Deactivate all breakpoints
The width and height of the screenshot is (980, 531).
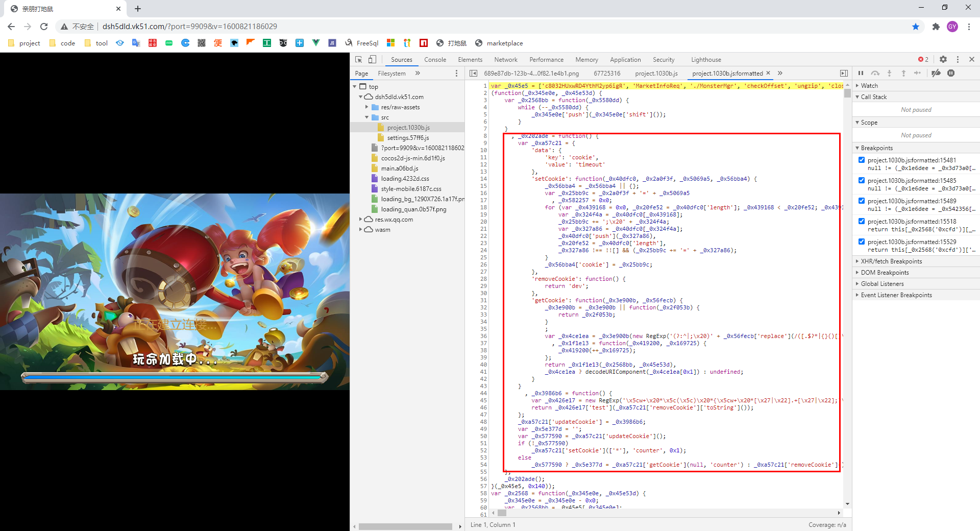pos(936,73)
